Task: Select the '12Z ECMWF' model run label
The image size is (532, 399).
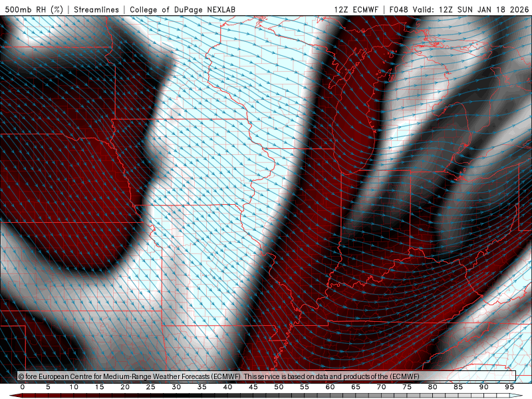Action: pos(356,9)
